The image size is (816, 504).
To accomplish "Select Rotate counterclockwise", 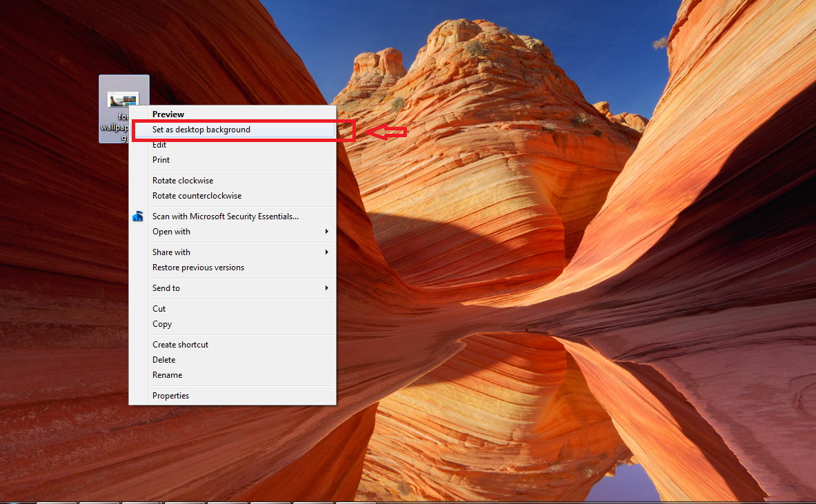I will point(197,196).
